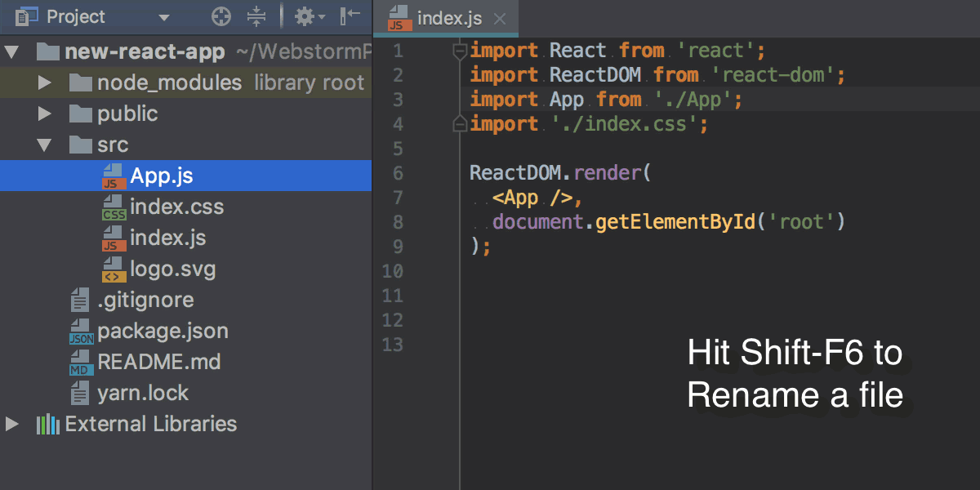Select yarn.lock in the project tree
Screen dimensions: 980x490
(x=141, y=393)
